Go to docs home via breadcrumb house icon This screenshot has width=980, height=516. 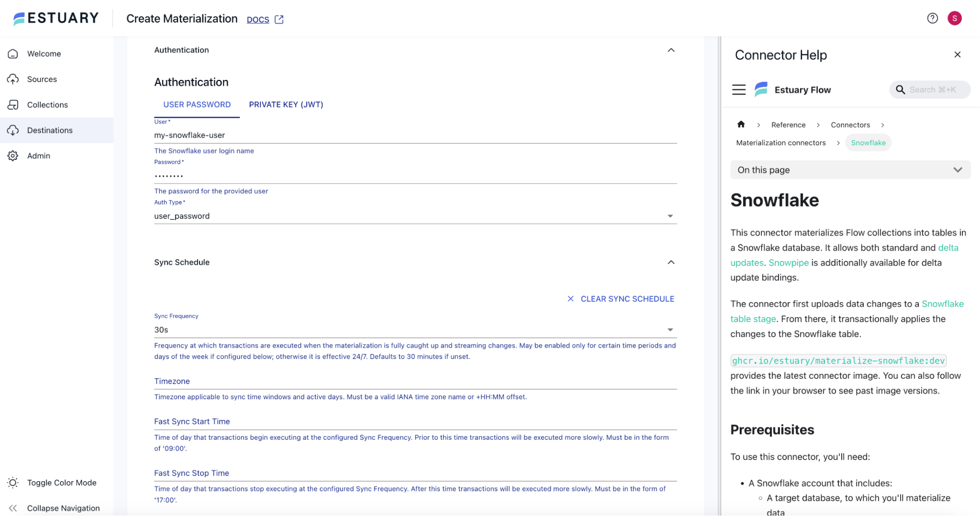click(x=741, y=125)
